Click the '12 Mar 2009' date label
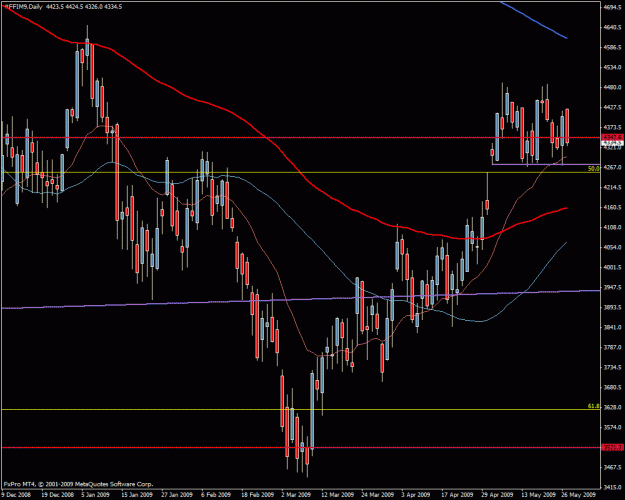This screenshot has width=625, height=500. 336,494
